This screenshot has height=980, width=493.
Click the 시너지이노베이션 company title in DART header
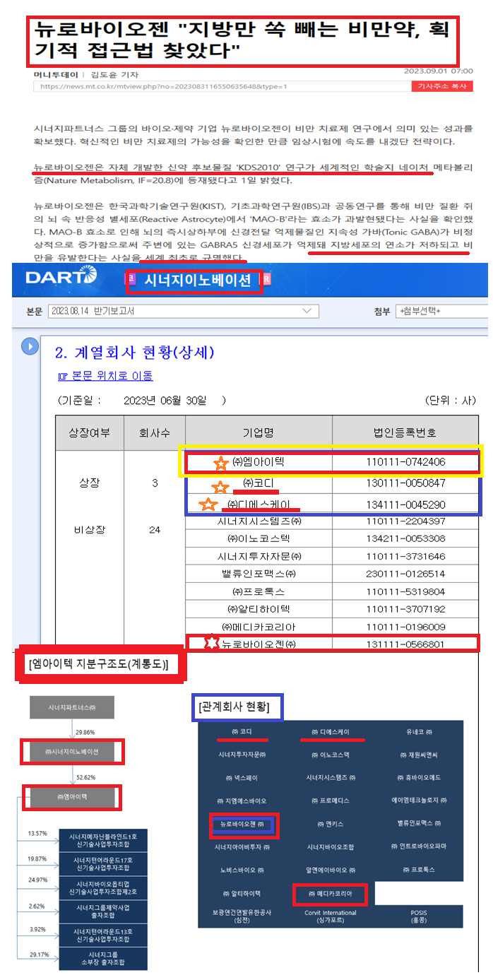[198, 281]
